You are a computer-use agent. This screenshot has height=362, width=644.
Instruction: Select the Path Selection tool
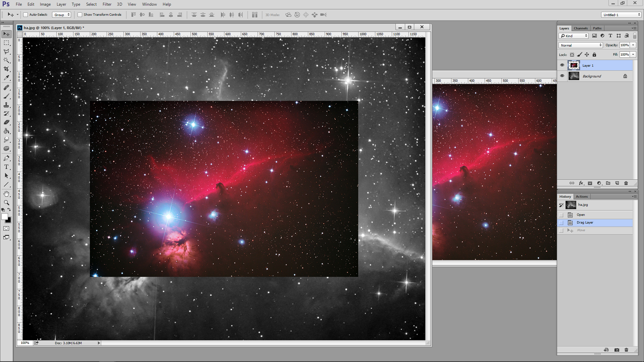6,176
